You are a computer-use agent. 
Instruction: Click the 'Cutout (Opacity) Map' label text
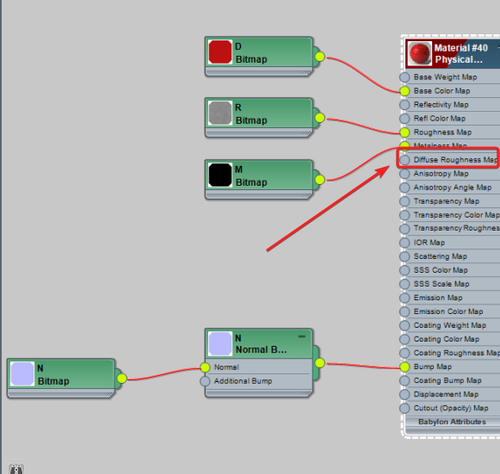pyautogui.click(x=451, y=408)
